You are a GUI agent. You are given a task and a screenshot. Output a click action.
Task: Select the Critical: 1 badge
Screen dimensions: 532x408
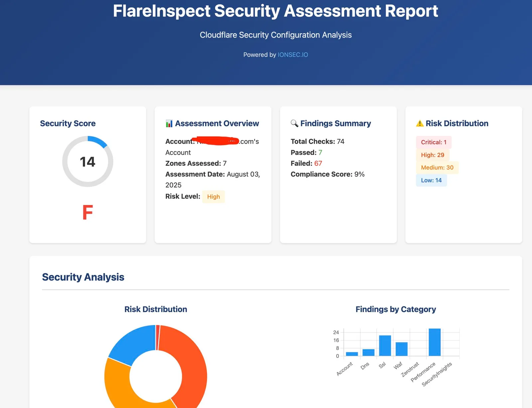click(434, 142)
